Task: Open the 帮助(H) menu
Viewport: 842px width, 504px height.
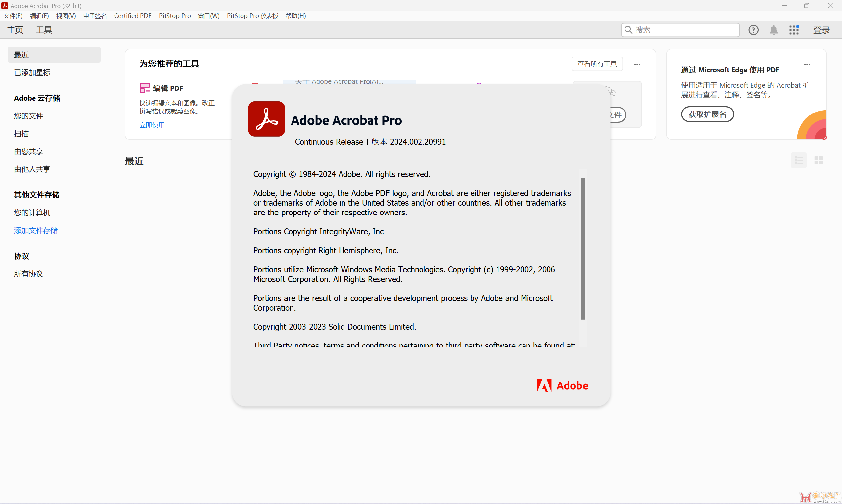Action: tap(295, 16)
